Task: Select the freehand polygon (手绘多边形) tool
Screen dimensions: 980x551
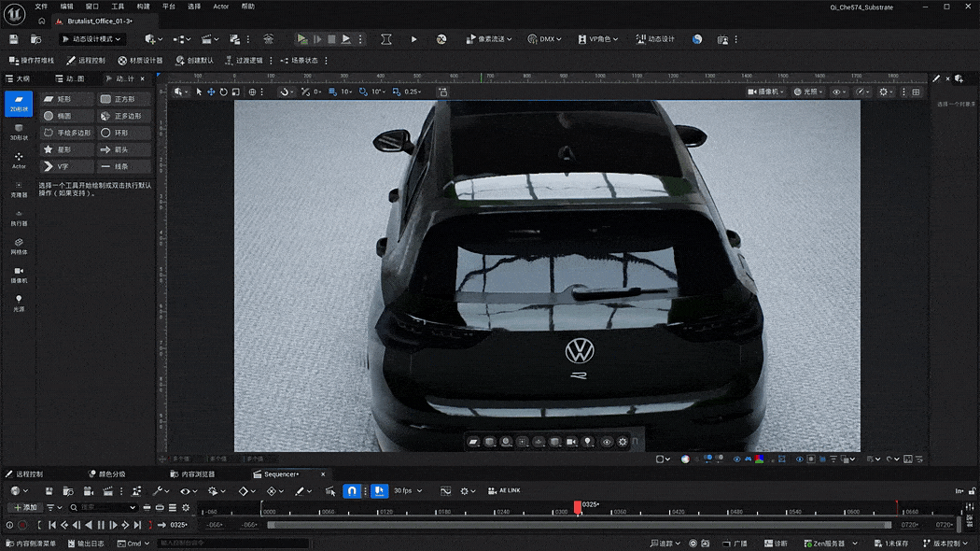Action: coord(67,133)
